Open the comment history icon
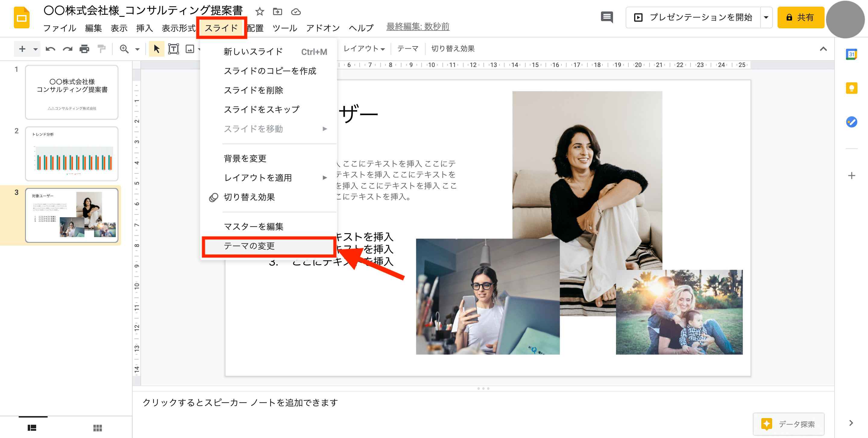 pos(607,17)
